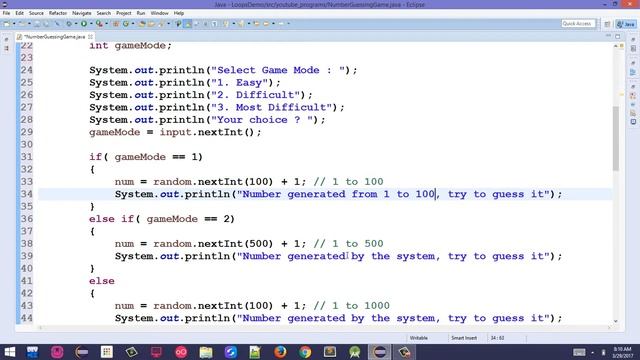
Task: Open the Help menu
Action: click(179, 13)
